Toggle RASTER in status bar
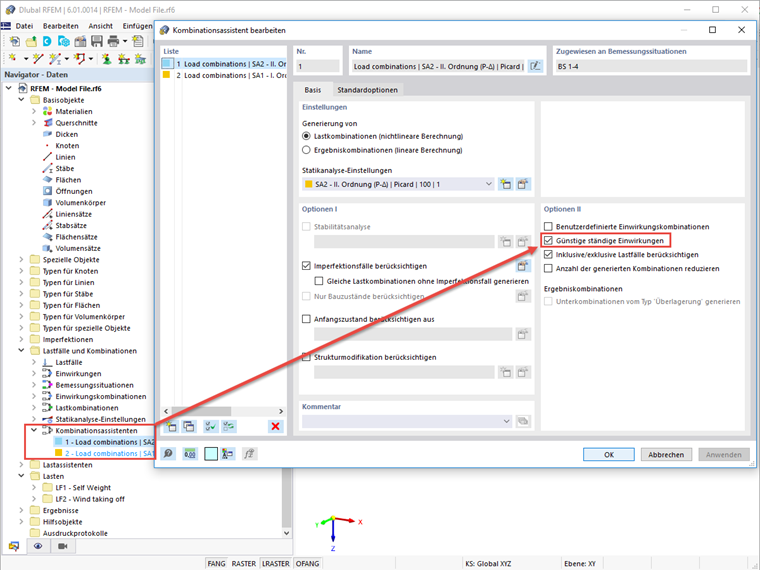The image size is (760, 570). coord(243,564)
